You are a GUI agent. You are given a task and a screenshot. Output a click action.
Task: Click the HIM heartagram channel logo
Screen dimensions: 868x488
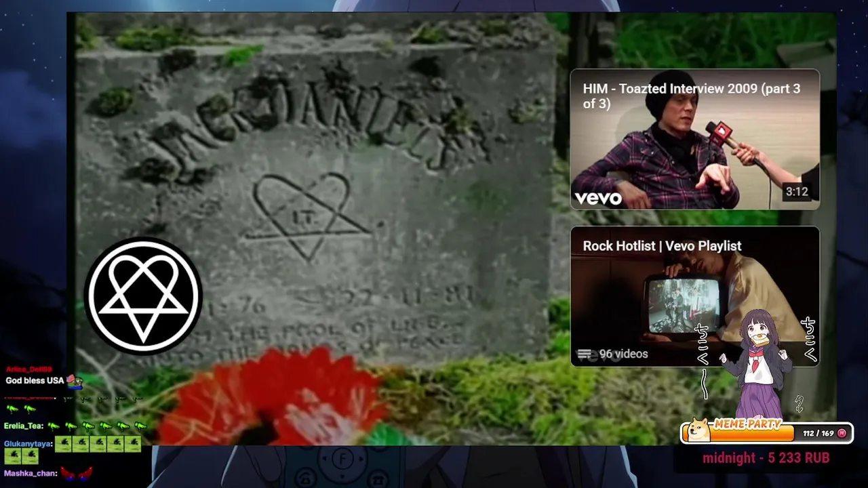coord(143,296)
